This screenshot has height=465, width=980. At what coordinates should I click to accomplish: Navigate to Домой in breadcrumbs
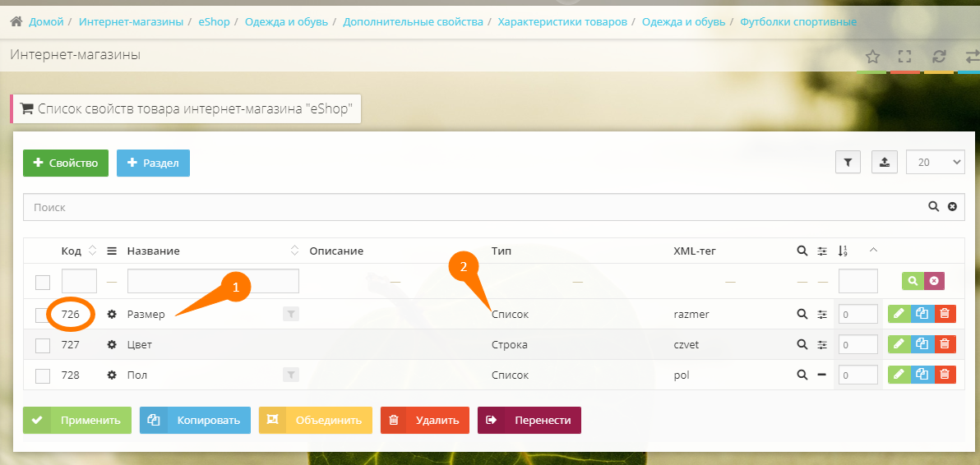pos(45,21)
